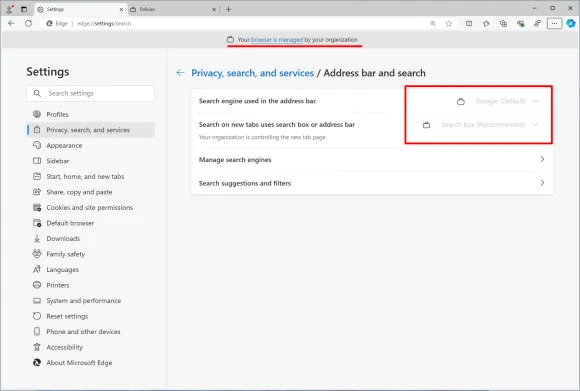
Task: Open Family safety settings
Action: point(90,254)
